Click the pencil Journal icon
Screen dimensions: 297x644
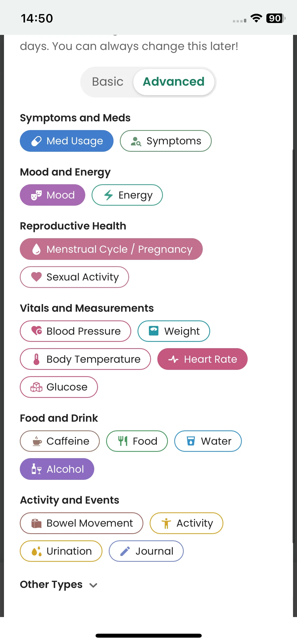(x=125, y=551)
